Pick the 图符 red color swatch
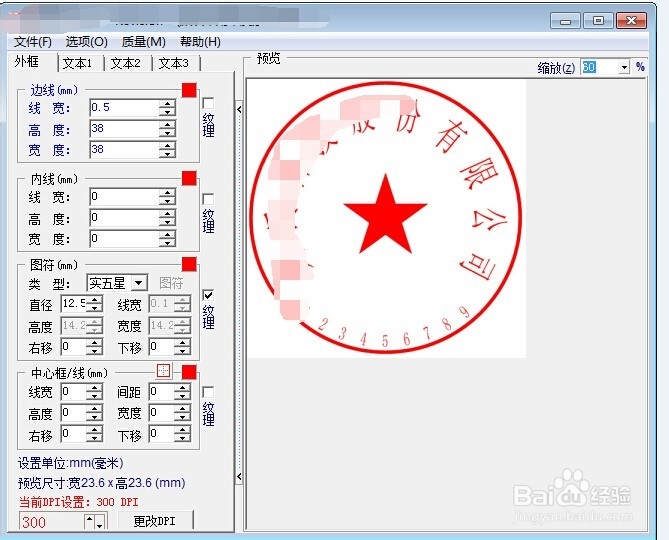 [x=189, y=264]
